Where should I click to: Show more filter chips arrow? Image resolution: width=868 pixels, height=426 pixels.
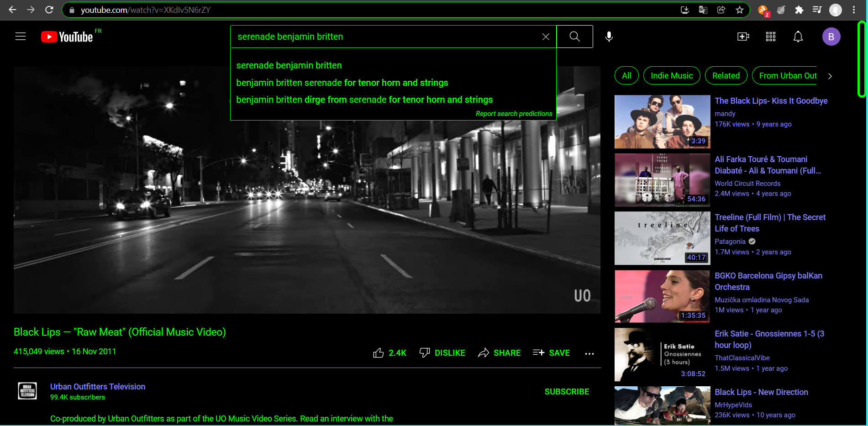tap(830, 76)
